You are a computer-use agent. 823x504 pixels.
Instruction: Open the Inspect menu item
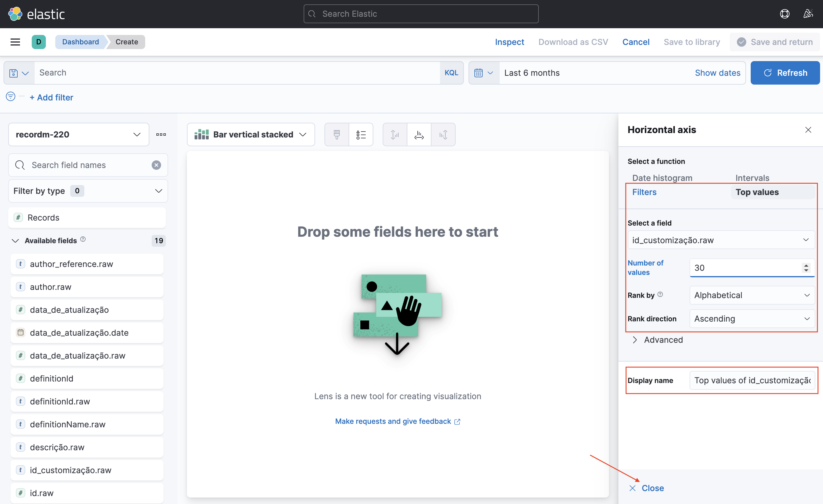[x=509, y=42]
